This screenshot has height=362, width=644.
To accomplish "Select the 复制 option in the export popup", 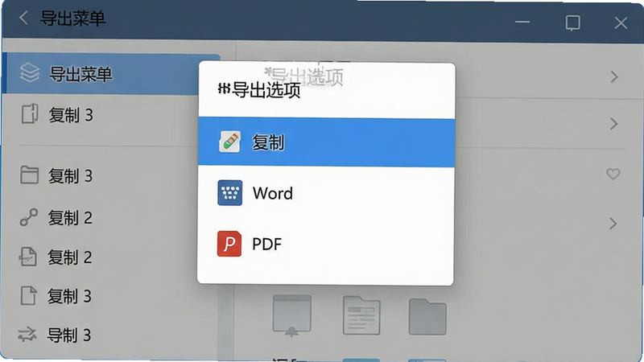I will pyautogui.click(x=327, y=142).
